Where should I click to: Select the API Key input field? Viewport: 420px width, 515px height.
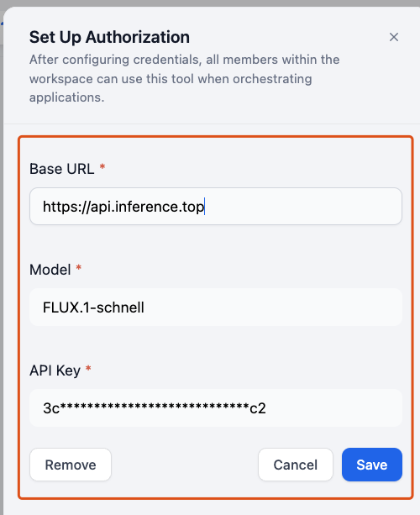click(216, 408)
